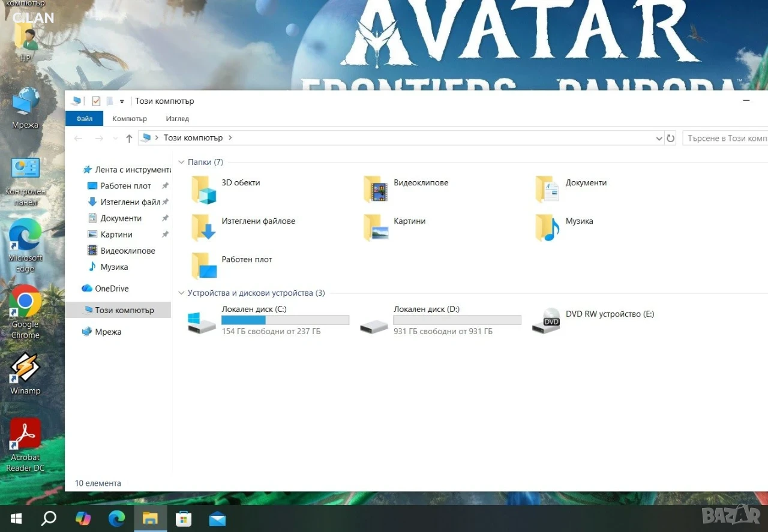Screen dimensions: 768x532
Task: Click the Properties checkmark icon in title bar
Action: click(x=96, y=101)
